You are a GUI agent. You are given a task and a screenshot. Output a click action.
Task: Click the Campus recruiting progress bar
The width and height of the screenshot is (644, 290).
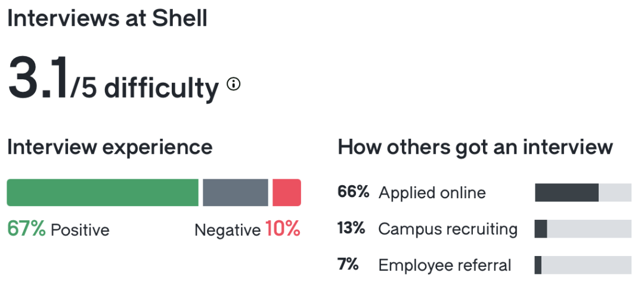[x=583, y=229]
